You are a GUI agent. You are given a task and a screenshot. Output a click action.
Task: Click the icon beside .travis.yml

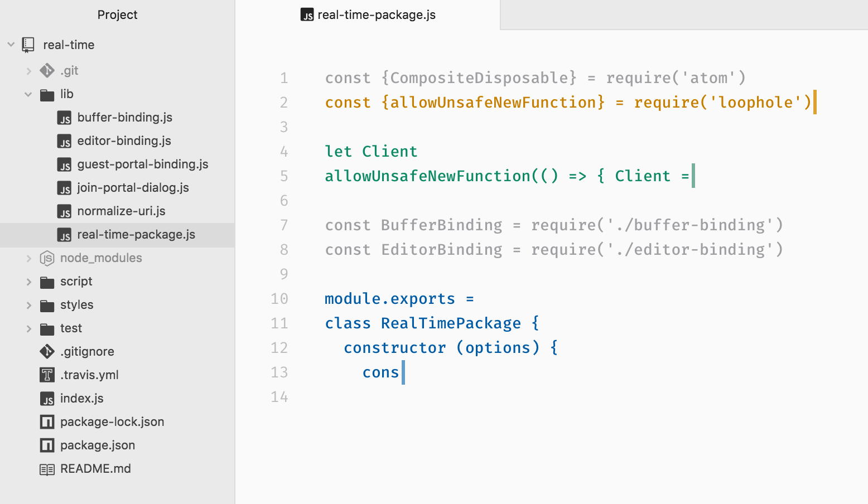pos(47,375)
